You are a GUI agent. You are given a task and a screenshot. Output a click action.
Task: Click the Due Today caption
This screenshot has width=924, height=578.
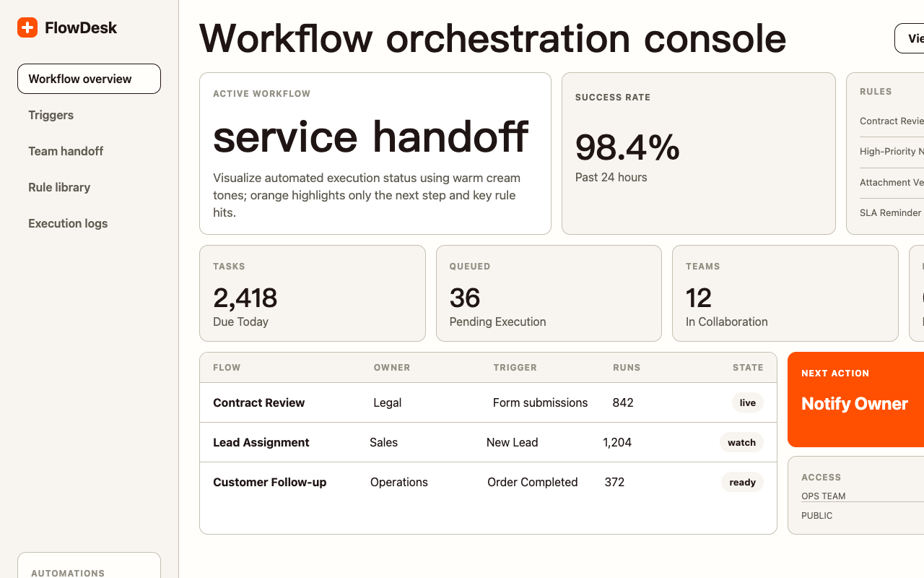pos(240,322)
